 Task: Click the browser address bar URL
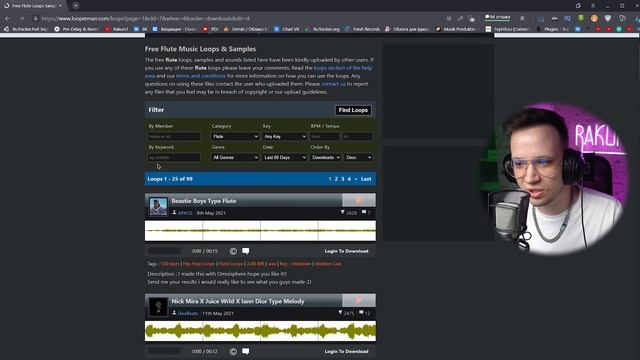click(x=145, y=18)
